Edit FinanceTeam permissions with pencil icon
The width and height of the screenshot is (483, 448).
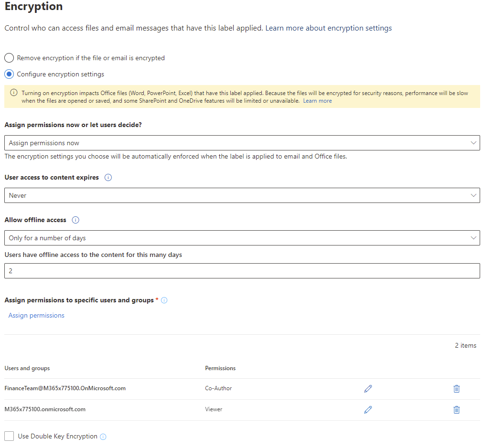click(368, 389)
